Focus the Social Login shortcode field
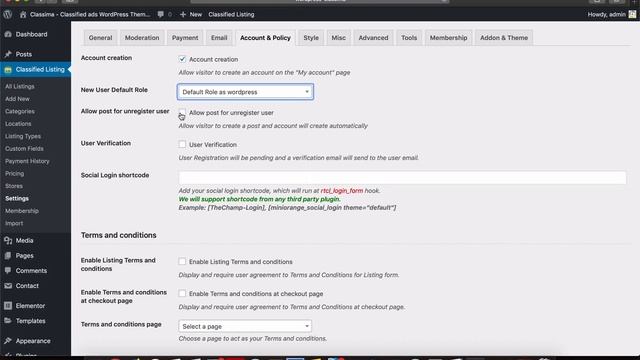This screenshot has width=640, height=360. tap(402, 178)
